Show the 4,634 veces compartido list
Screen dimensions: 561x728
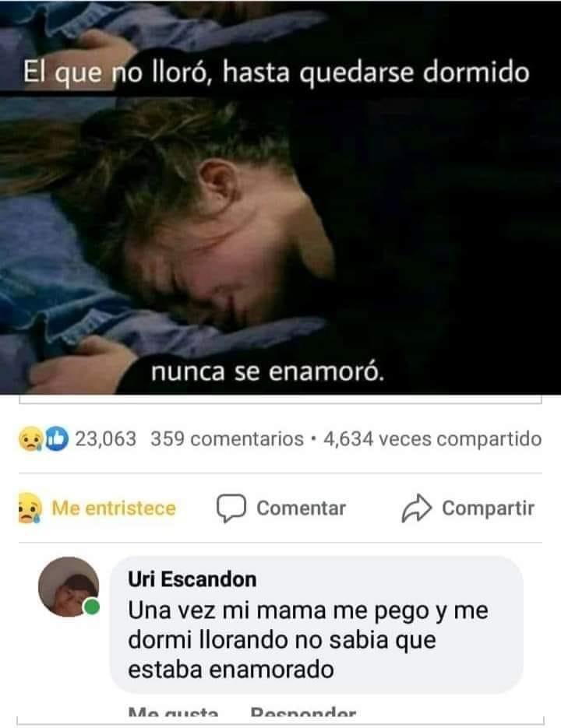pyautogui.click(x=432, y=439)
